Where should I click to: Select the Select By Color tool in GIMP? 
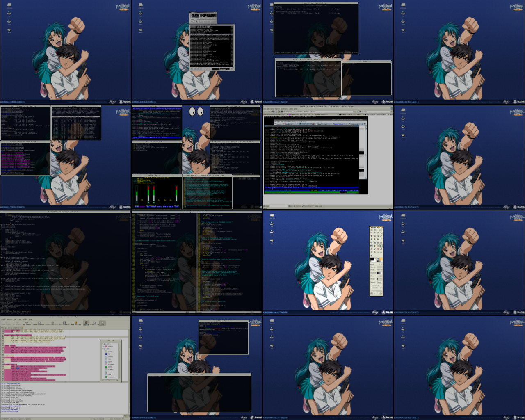pyautogui.click(x=371, y=236)
